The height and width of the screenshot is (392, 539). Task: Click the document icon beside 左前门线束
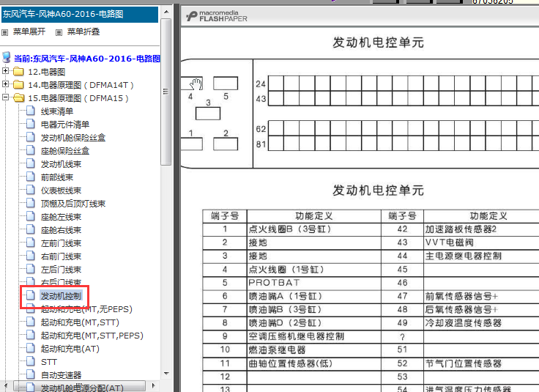tap(31, 243)
